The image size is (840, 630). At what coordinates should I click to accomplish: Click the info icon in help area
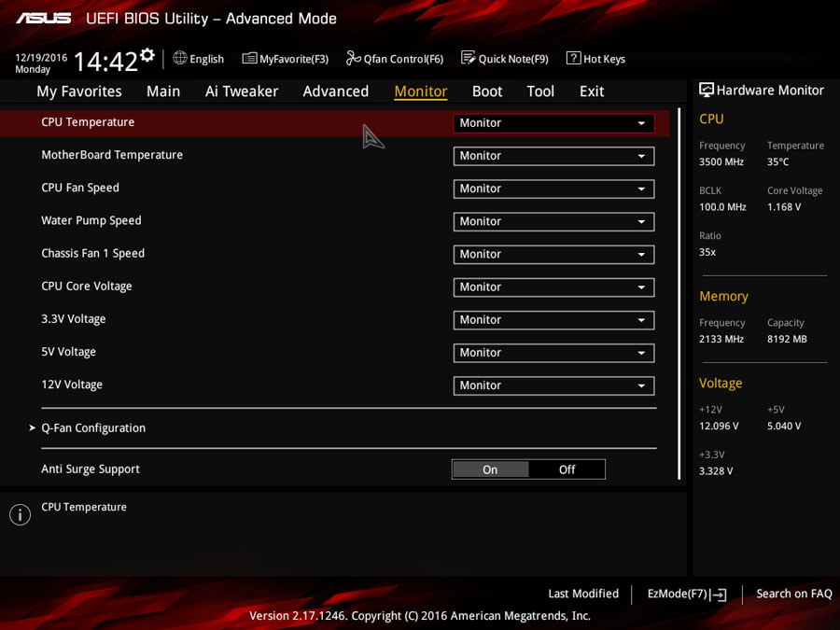tap(20, 514)
